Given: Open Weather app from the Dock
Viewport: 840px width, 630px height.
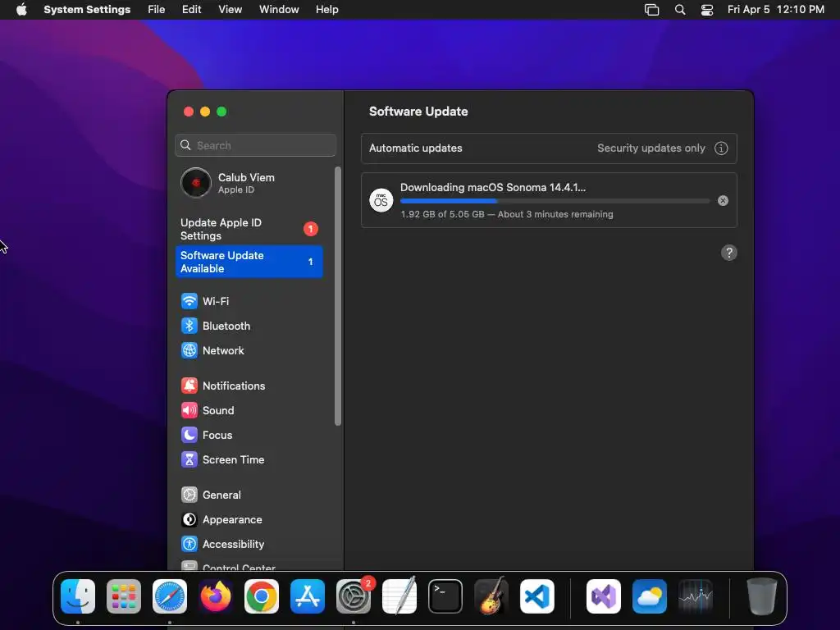Looking at the screenshot, I should (650, 596).
